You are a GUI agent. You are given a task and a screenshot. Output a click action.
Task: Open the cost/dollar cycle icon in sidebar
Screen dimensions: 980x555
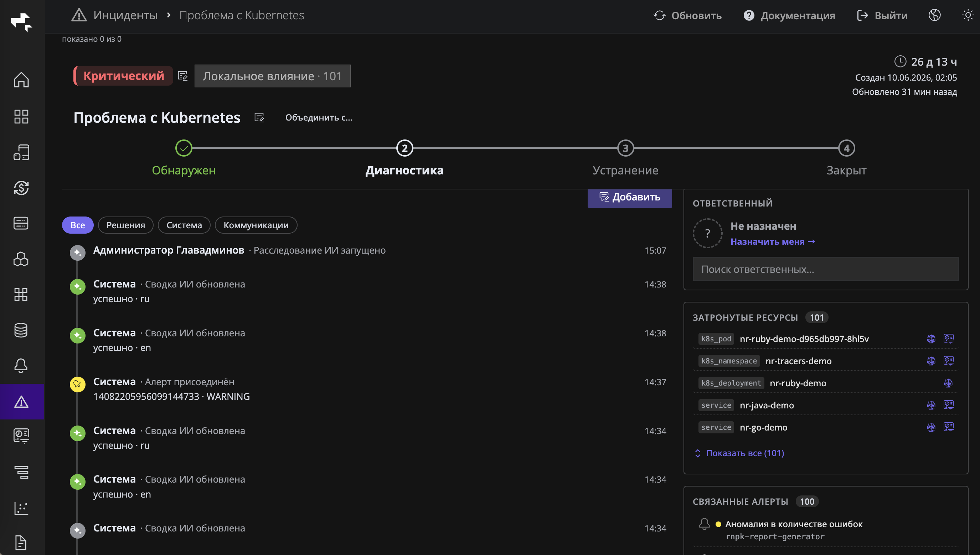[21, 188]
